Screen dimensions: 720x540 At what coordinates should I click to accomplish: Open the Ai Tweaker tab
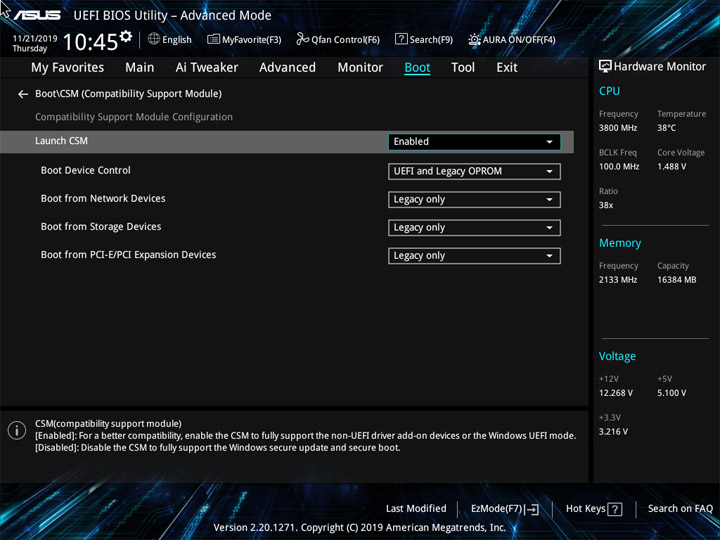click(207, 68)
